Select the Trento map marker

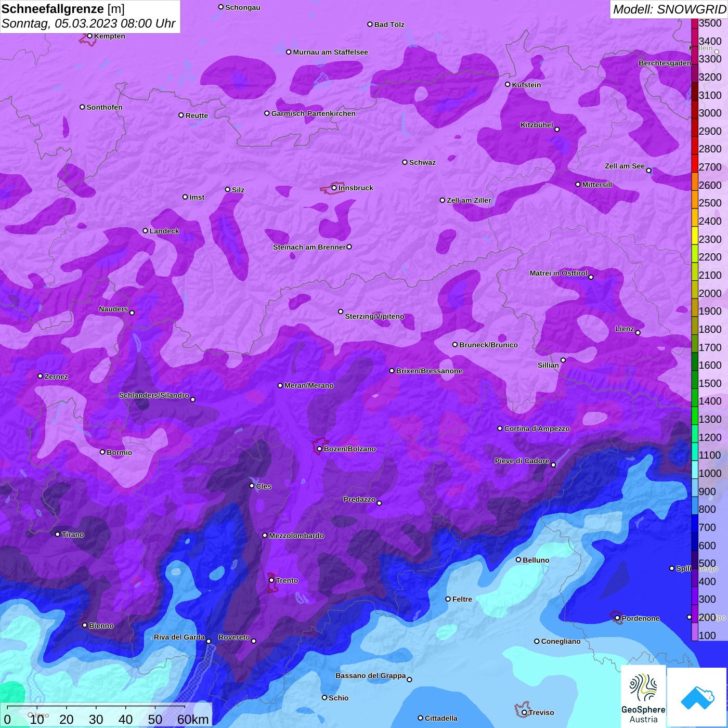(x=271, y=580)
